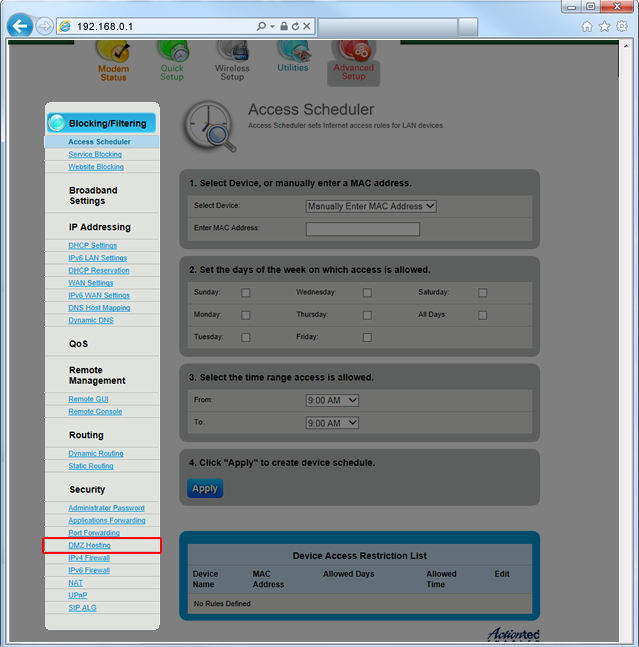Open the Wireless Setup section icon
The height and width of the screenshot is (647, 639).
point(232,51)
